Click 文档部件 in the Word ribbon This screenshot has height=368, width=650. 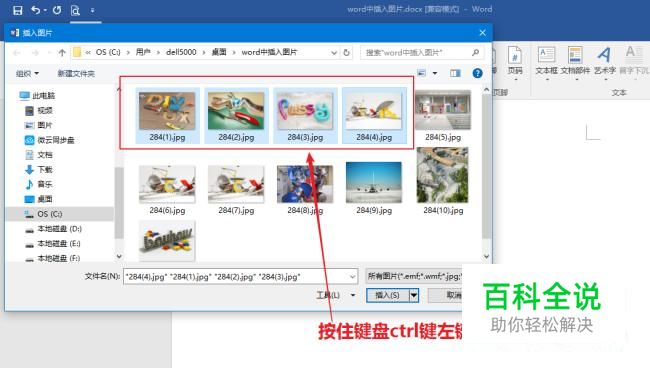pyautogui.click(x=575, y=61)
